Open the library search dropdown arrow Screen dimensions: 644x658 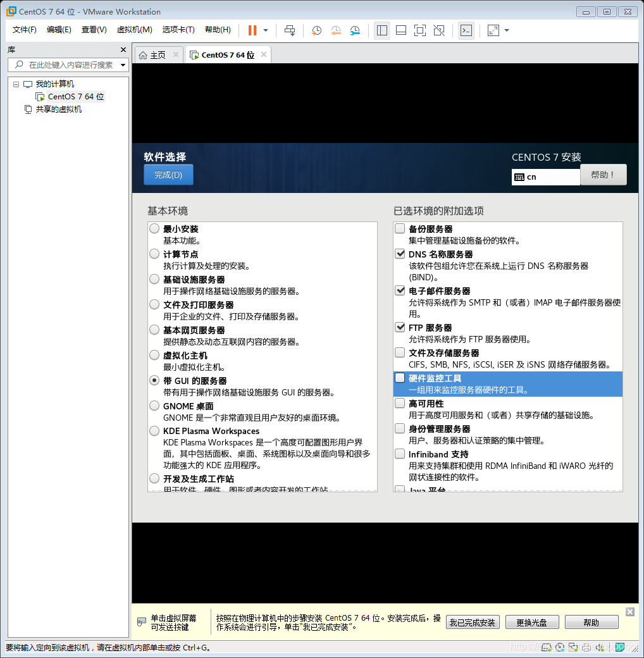pos(123,65)
